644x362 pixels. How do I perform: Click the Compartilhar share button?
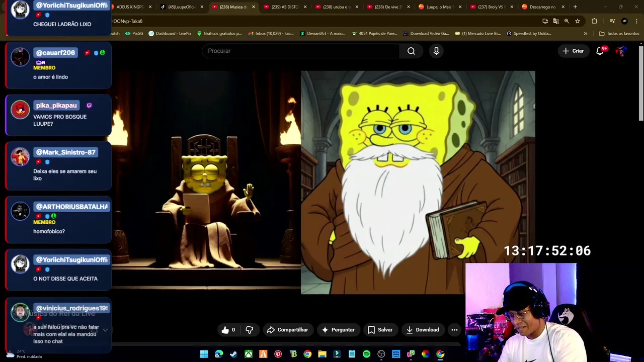coord(287,330)
